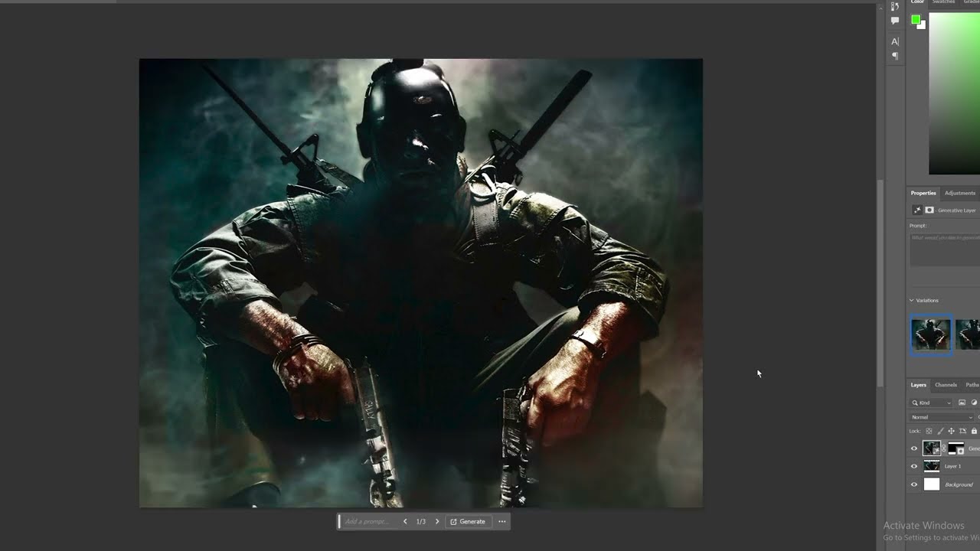Switch to the Layers tab
Viewport: 980px width, 551px height.
point(919,385)
